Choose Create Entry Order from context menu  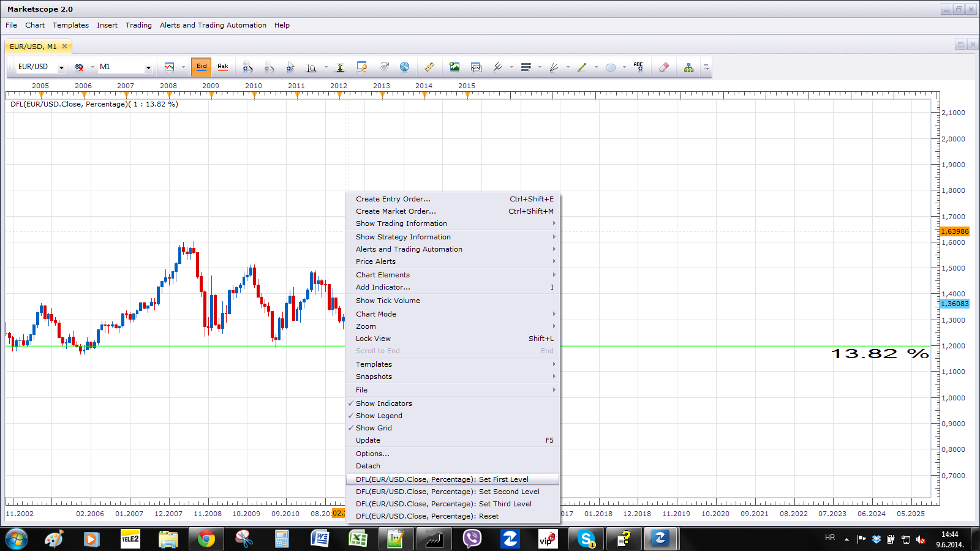453,199
